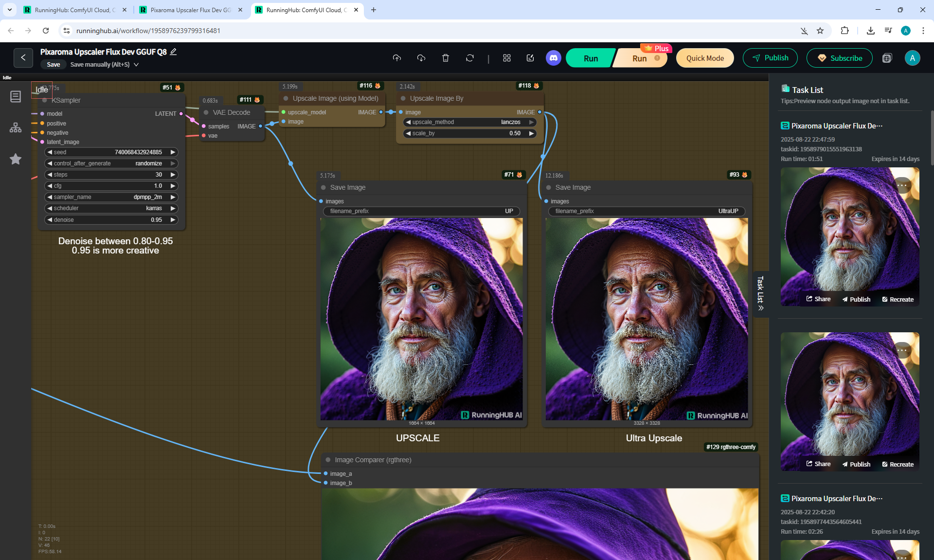Open the node tree sidebar icon
The width and height of the screenshot is (934, 560).
point(16,127)
